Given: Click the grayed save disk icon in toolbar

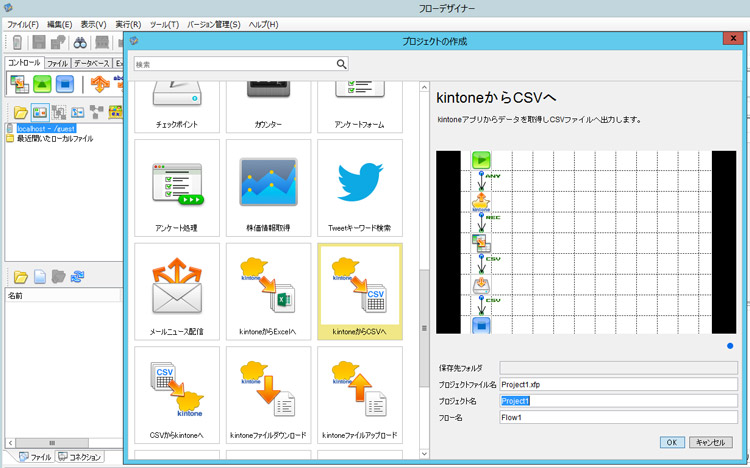Looking at the screenshot, I should 38,43.
